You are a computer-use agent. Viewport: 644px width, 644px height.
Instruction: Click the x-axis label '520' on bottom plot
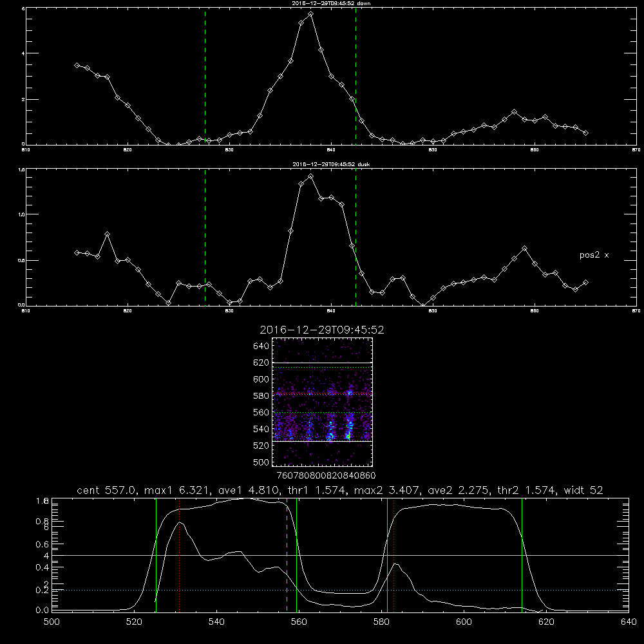point(134,622)
